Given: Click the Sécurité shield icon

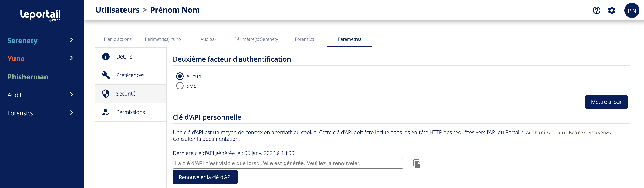Looking at the screenshot, I should point(106,94).
